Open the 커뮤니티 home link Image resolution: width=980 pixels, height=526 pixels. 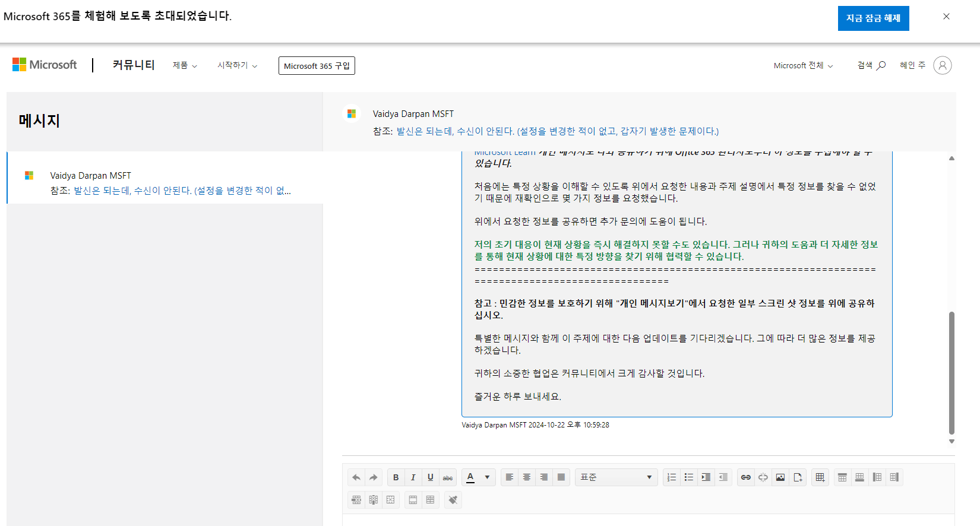pos(134,65)
